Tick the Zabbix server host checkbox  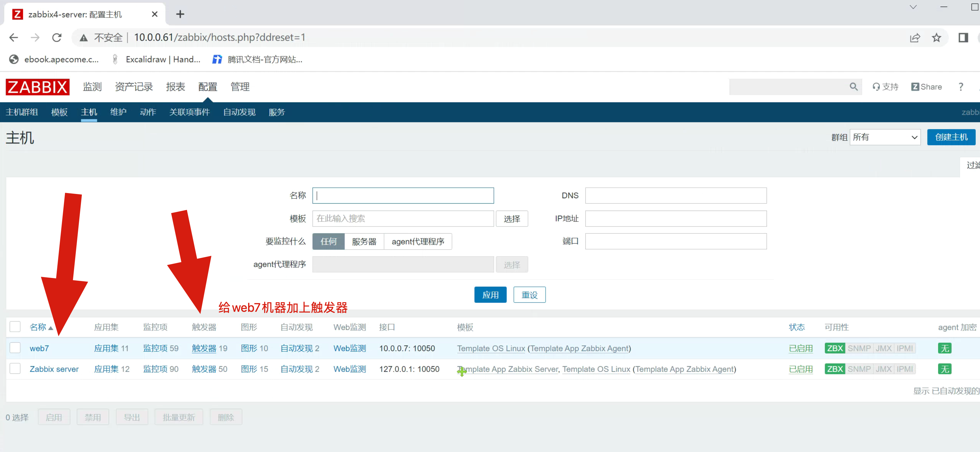pos(15,369)
